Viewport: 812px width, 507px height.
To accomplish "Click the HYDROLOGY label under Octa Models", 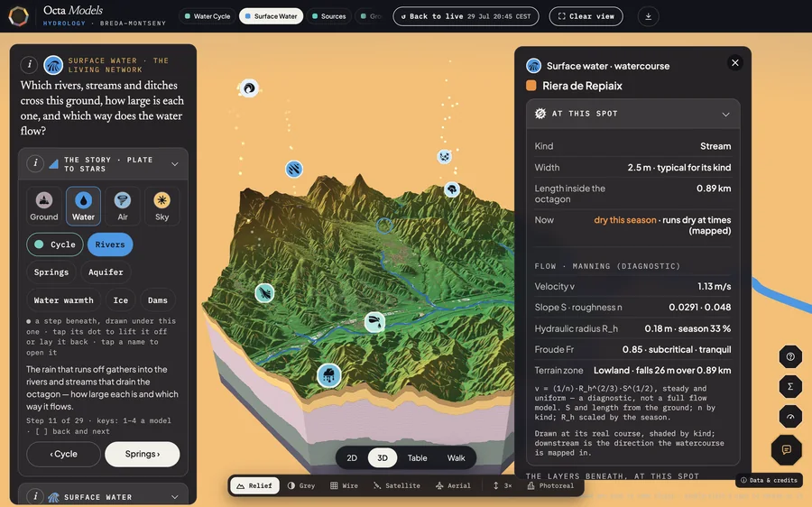I will coord(64,23).
